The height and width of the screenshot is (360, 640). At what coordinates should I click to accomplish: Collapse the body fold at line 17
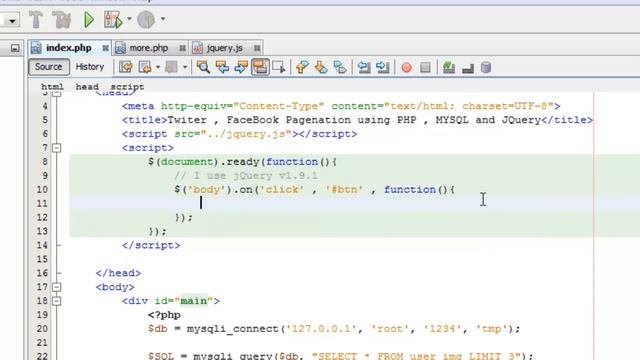[x=56, y=287]
